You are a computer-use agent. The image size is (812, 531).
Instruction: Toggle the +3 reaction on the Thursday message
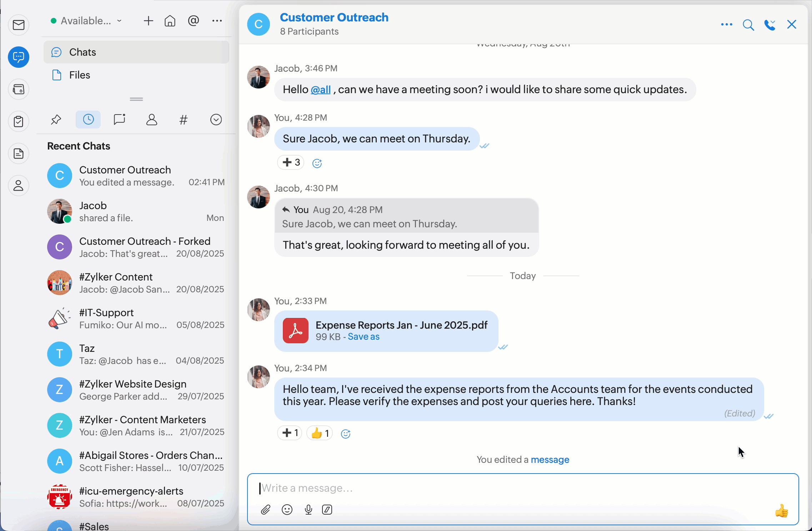[291, 163]
